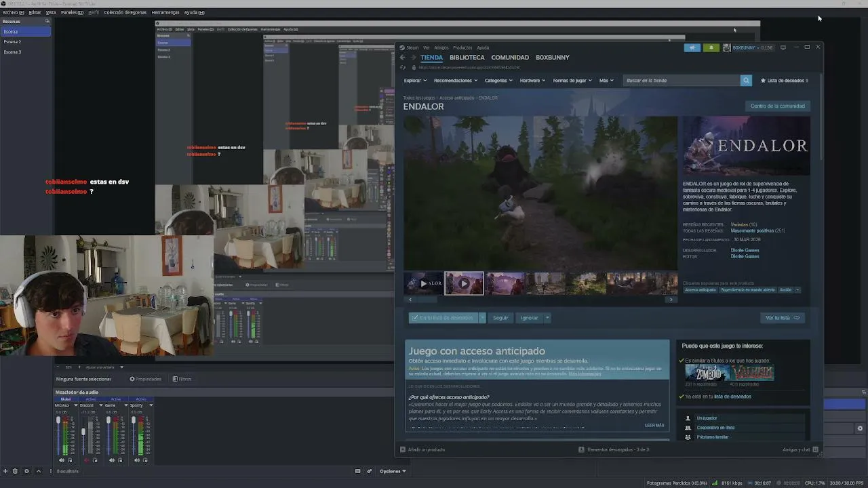Open the Valheim similar game capsule
The image size is (868, 488).
(x=752, y=373)
